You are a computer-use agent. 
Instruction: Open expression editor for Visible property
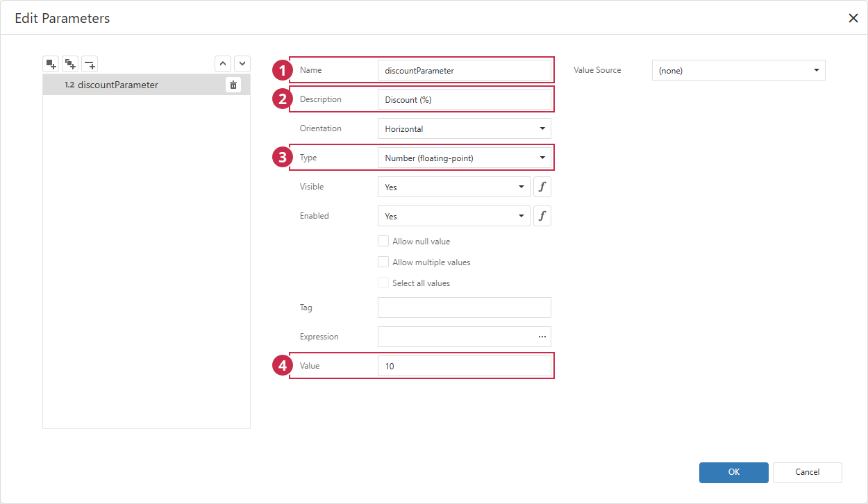click(x=542, y=187)
